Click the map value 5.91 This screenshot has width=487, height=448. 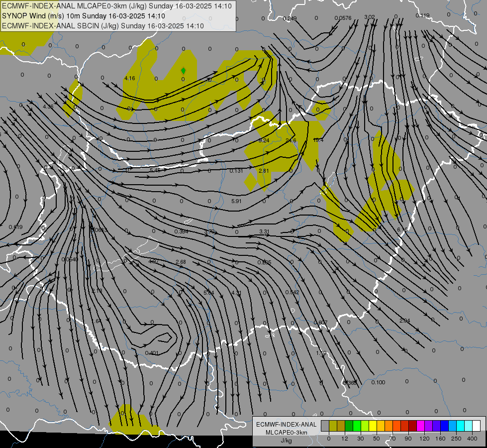click(x=236, y=201)
